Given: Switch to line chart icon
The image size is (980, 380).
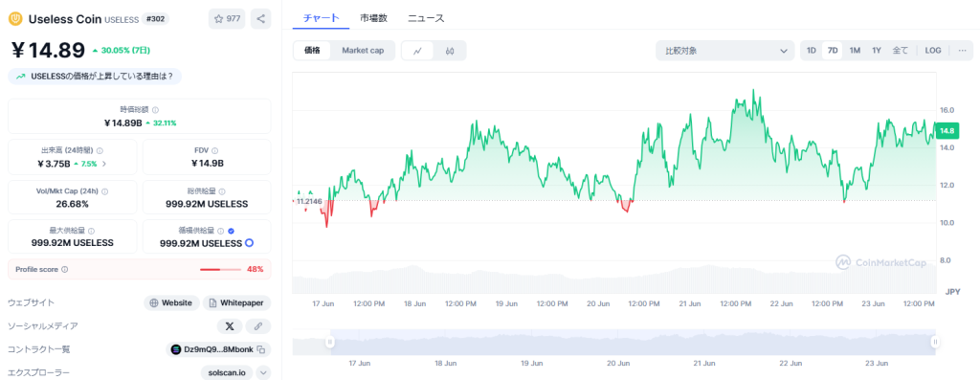Looking at the screenshot, I should 418,51.
